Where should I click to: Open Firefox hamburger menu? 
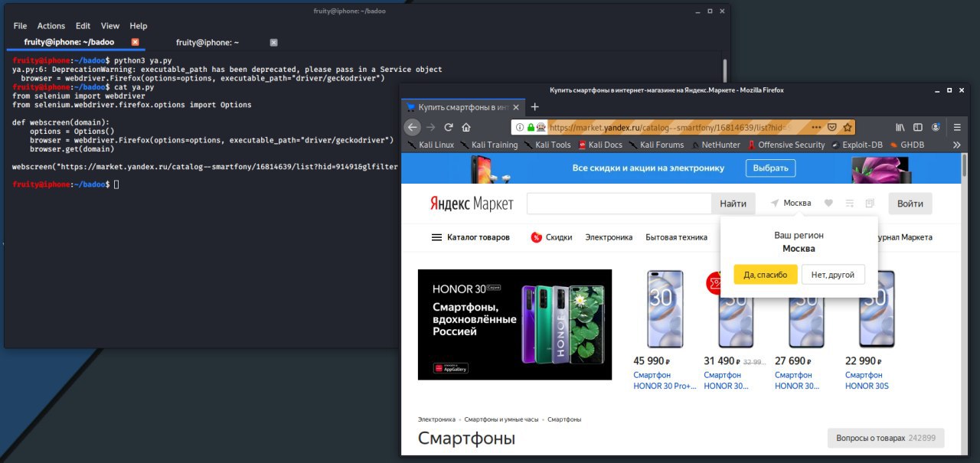957,127
